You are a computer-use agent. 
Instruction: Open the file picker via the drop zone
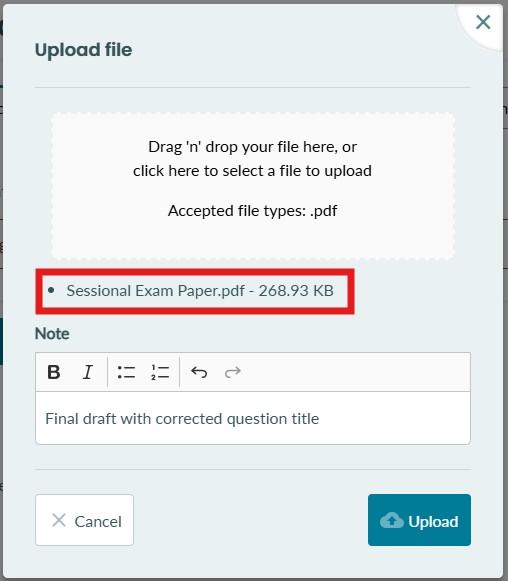tap(253, 186)
